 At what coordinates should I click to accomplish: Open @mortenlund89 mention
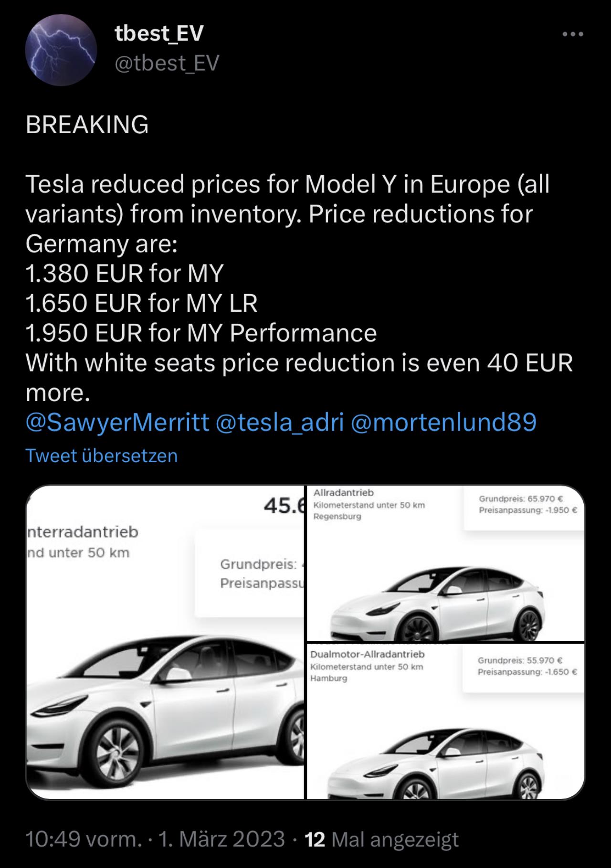pos(443,422)
